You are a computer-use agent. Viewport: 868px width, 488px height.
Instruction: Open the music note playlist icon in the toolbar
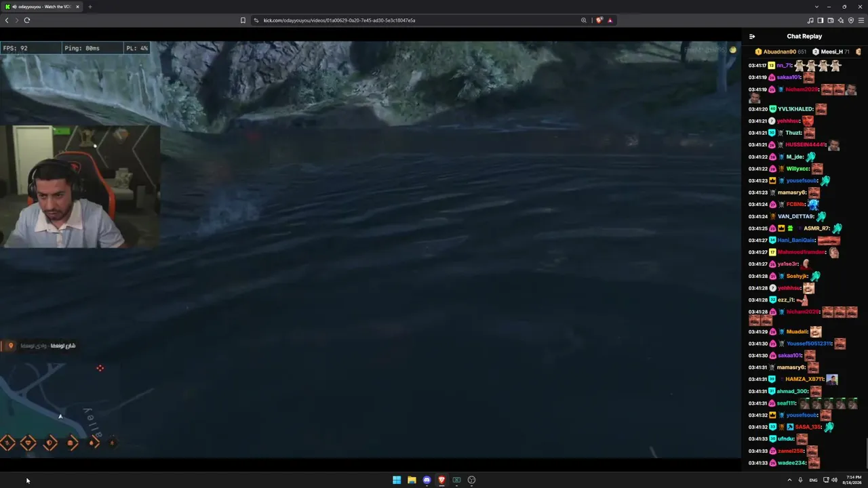point(810,20)
